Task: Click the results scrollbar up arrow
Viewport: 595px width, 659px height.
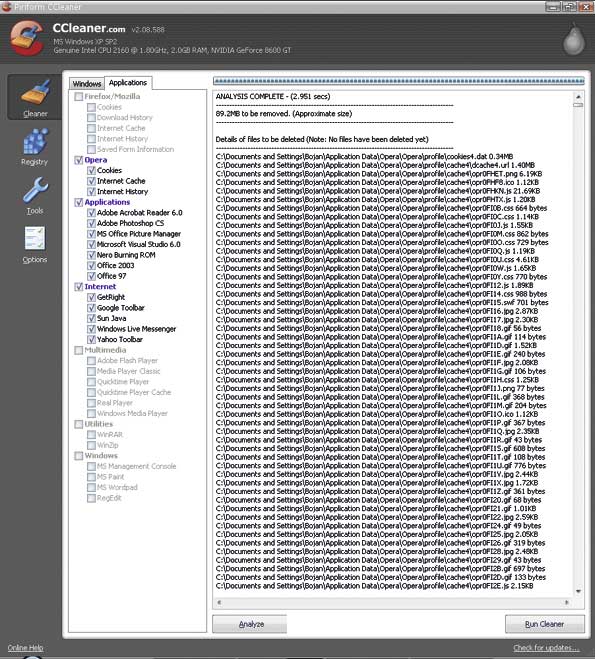Action: coord(578,97)
